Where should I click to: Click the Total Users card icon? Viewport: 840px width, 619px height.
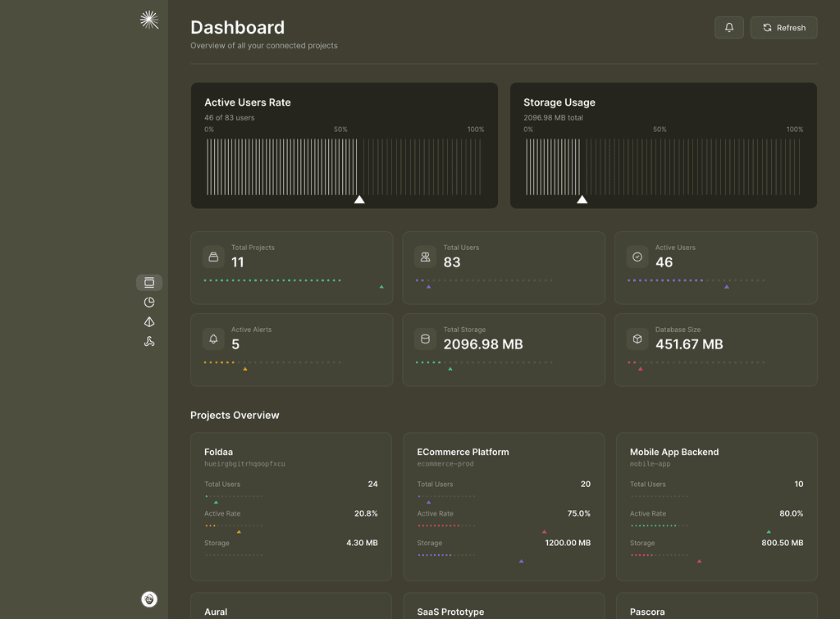tap(426, 257)
